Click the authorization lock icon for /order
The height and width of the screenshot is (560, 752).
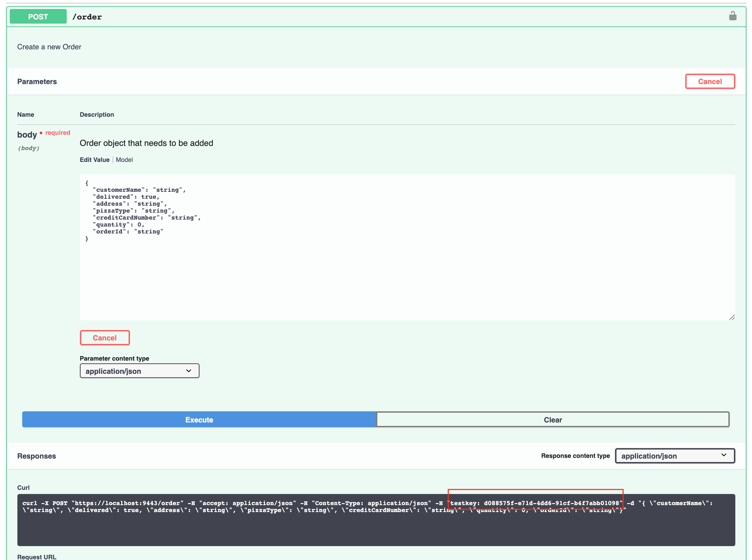click(x=733, y=16)
